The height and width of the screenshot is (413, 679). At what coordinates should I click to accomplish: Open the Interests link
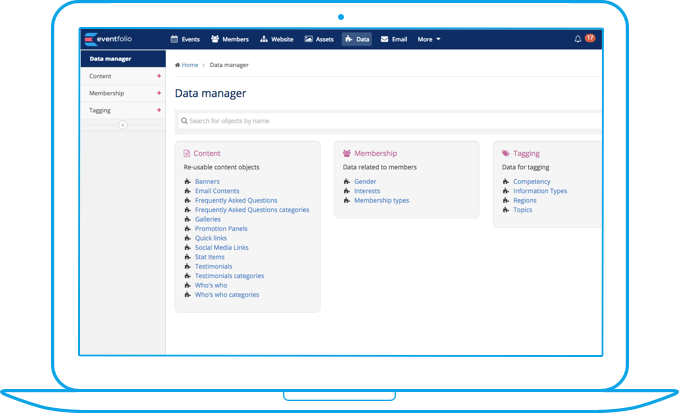coord(367,191)
